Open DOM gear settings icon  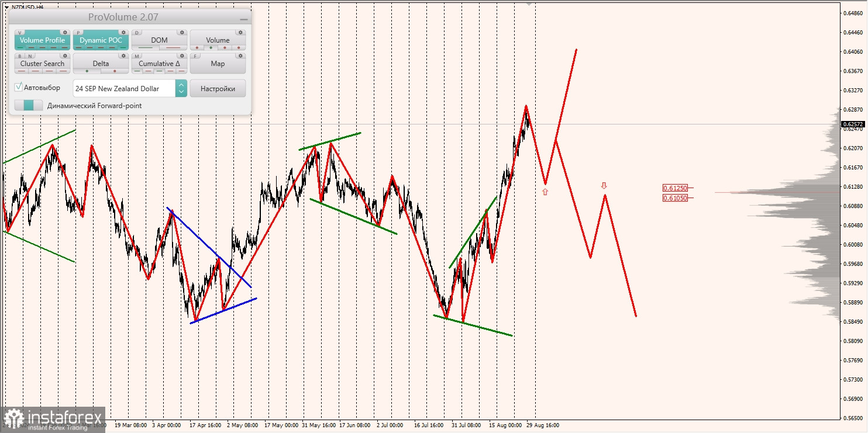(x=182, y=33)
